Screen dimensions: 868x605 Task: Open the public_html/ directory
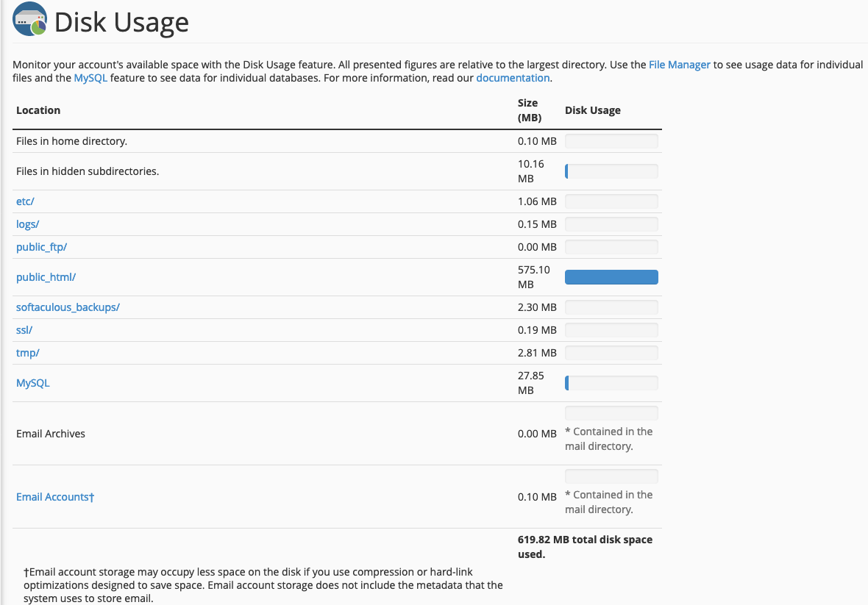(46, 277)
